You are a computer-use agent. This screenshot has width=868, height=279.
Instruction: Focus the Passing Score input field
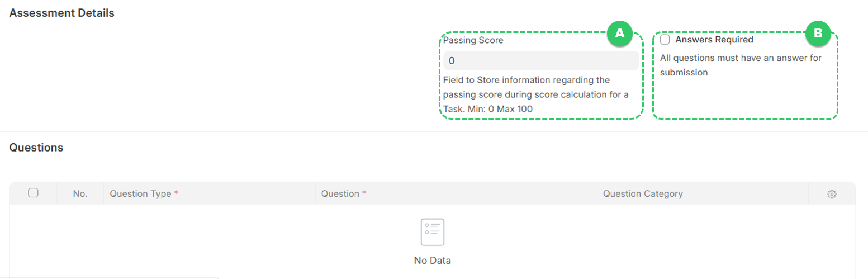tap(541, 60)
